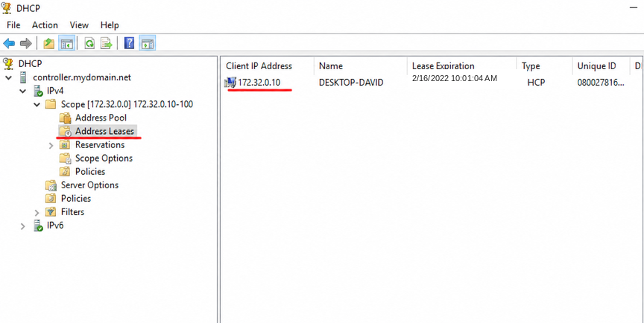Toggle Show/Hide Console Tree toolbar icon

(66, 43)
